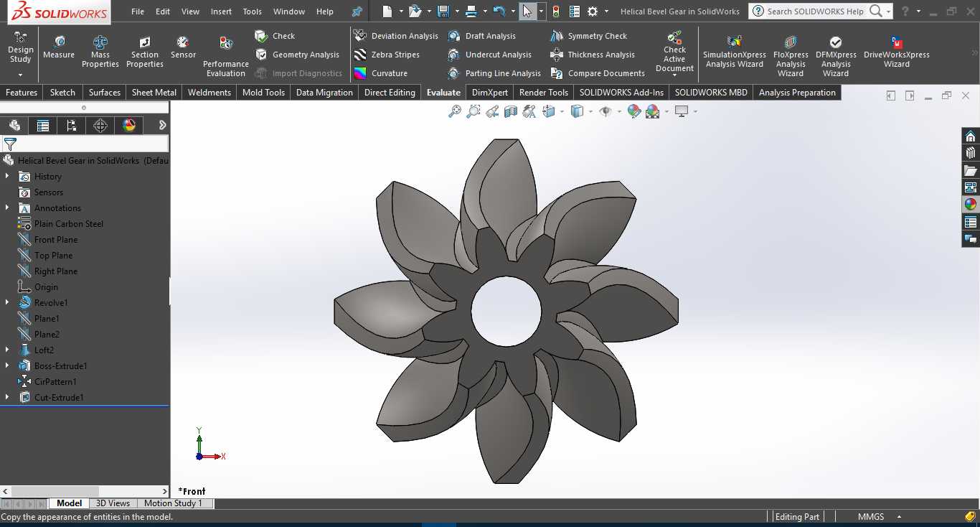Toggle Curvature display on
This screenshot has height=527, width=980.
point(381,73)
